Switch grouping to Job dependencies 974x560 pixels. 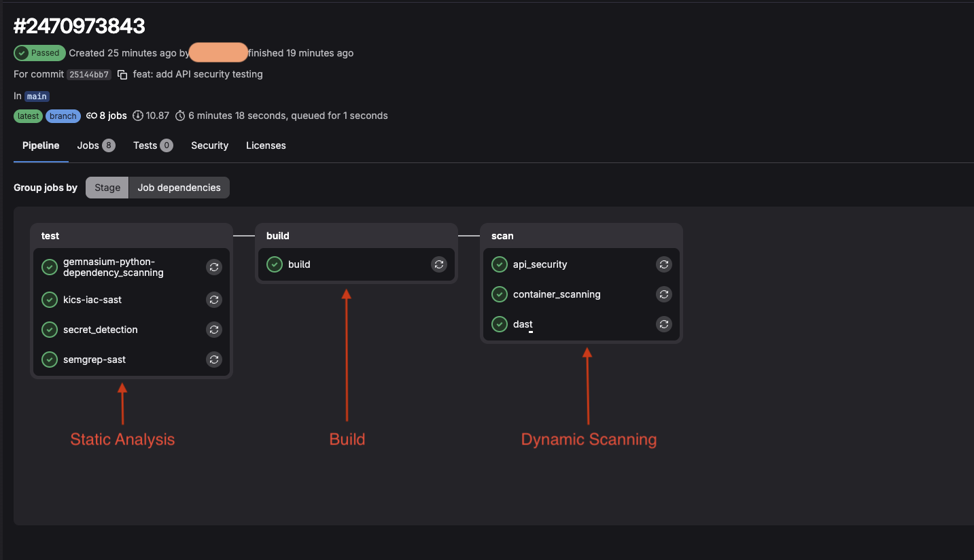click(179, 187)
